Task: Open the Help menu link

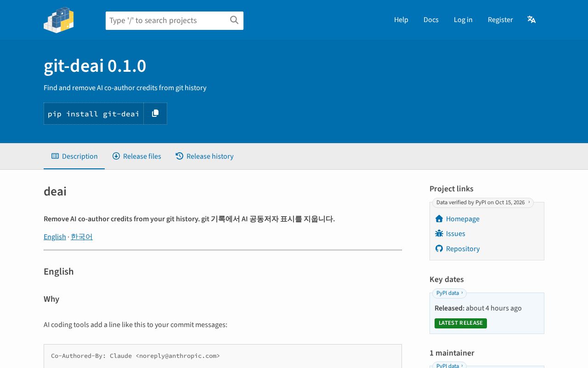Action: 401,19
